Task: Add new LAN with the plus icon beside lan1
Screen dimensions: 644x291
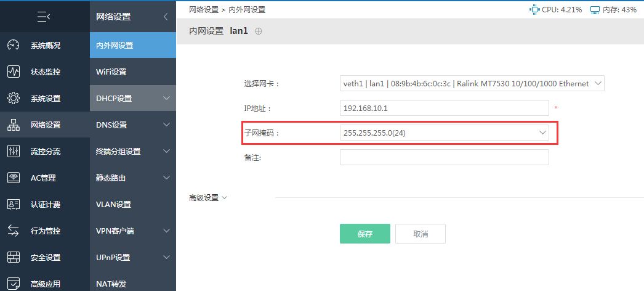Action: (259, 31)
